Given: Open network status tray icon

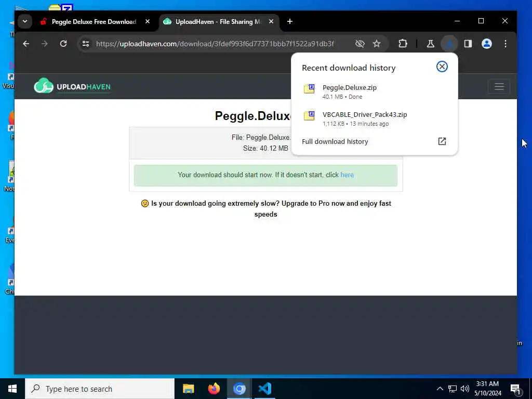Looking at the screenshot, I should [453, 389].
